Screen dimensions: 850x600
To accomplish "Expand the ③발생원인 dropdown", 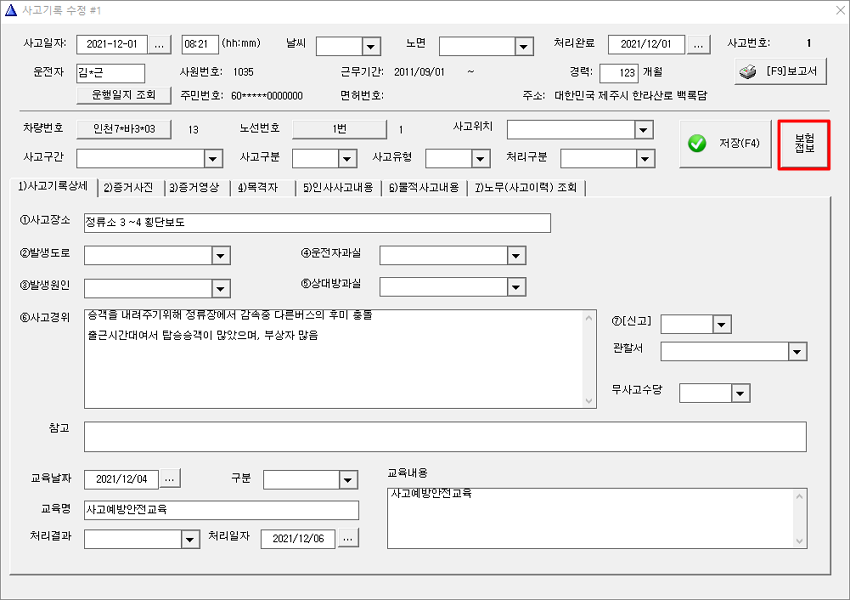I will [x=220, y=289].
